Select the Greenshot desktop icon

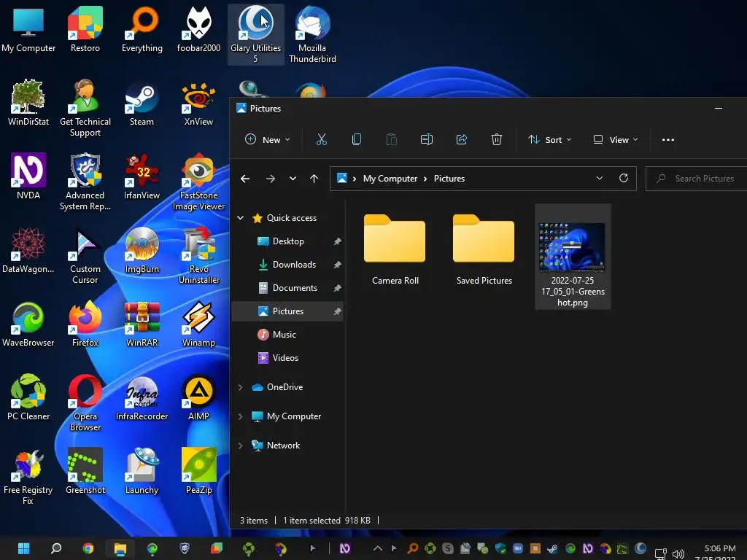[85, 472]
